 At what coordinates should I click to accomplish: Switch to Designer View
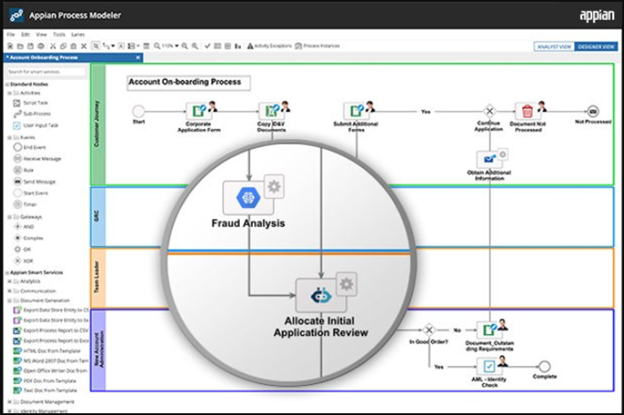coord(596,47)
